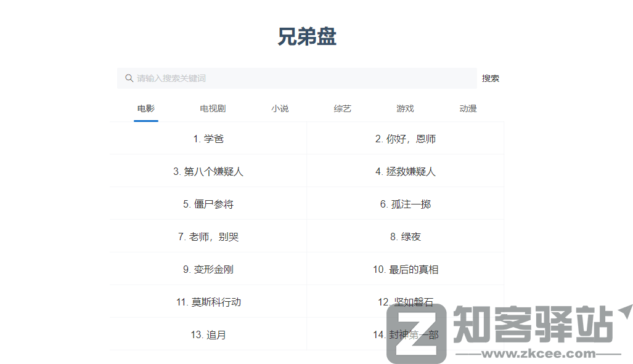
Task: Click the search keyword input field
Action: point(296,78)
